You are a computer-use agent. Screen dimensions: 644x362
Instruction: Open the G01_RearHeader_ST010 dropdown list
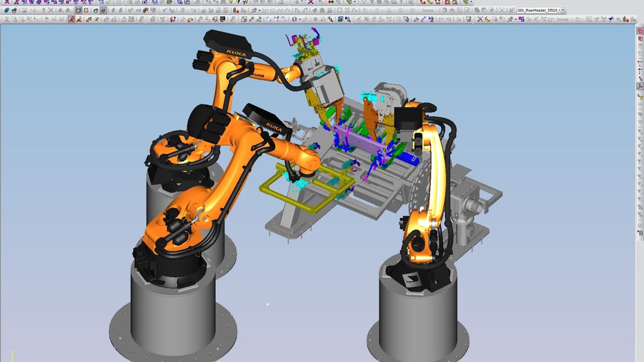pos(563,10)
